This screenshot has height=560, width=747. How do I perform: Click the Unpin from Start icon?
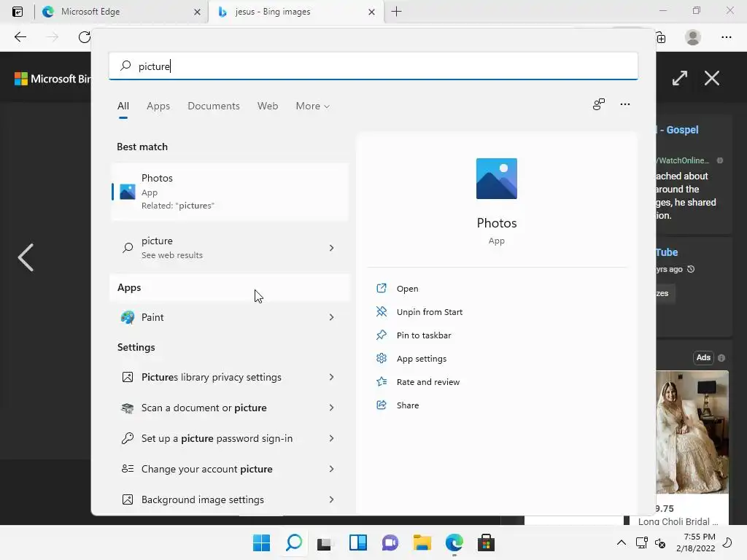[381, 311]
